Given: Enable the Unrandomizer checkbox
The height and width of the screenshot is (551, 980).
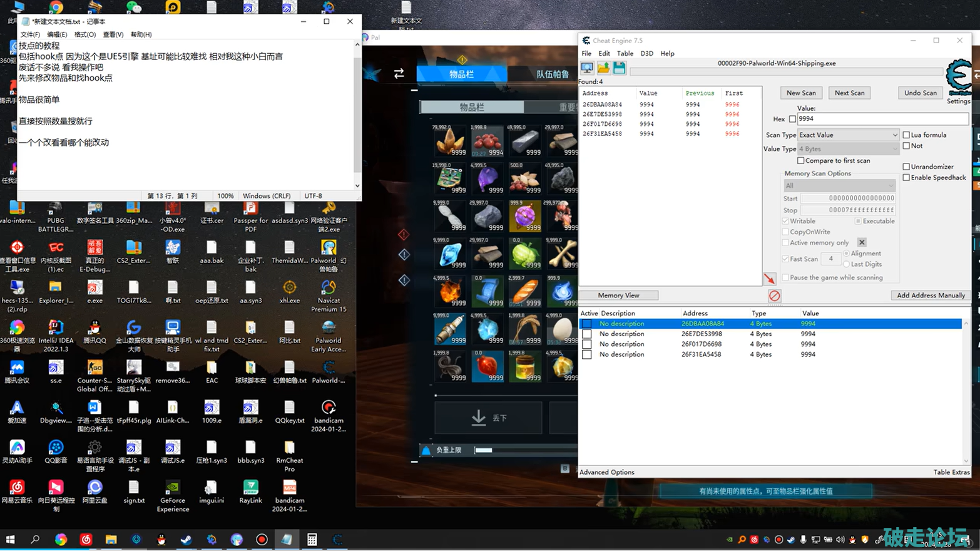Looking at the screenshot, I should point(906,167).
